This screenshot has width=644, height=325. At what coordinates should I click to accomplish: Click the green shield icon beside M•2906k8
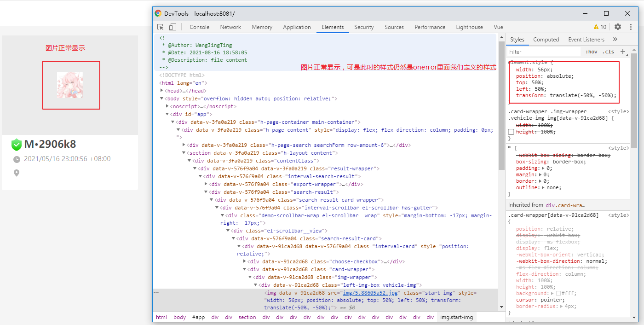point(17,145)
